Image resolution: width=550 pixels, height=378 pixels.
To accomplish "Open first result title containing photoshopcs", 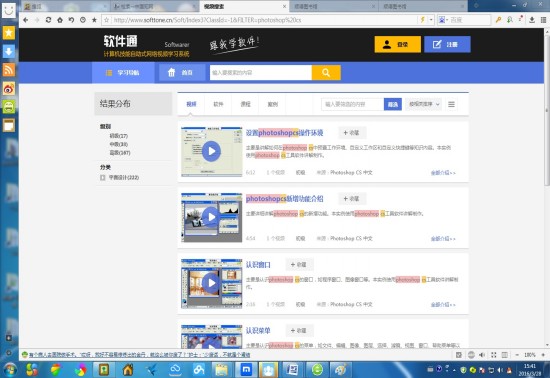I will pyautogui.click(x=284, y=133).
